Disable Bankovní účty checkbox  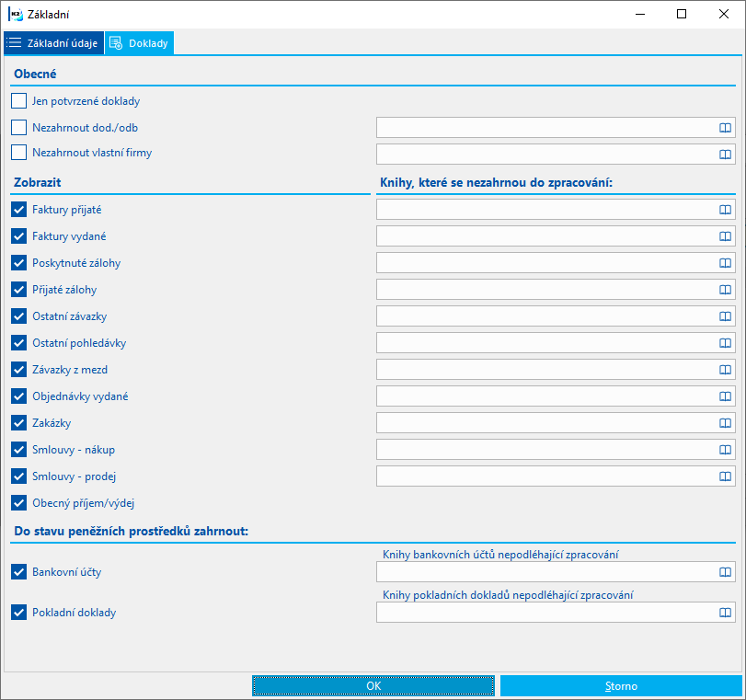[x=19, y=572]
